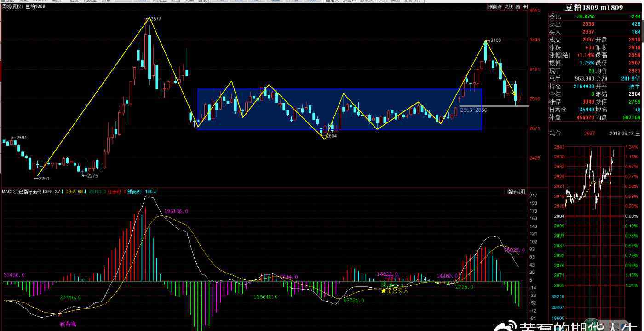The image size is (644, 331).
Task: Open the 均线 moving average option
Action: point(508,7)
